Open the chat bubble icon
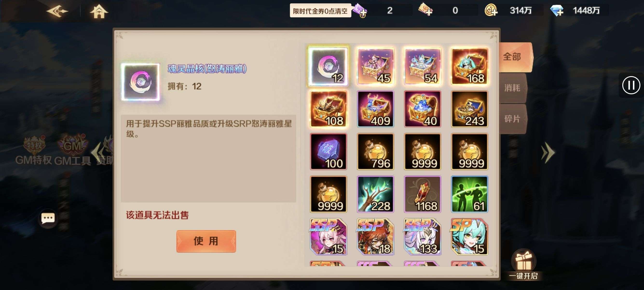Viewport: 644px width, 290px height. pos(48,218)
